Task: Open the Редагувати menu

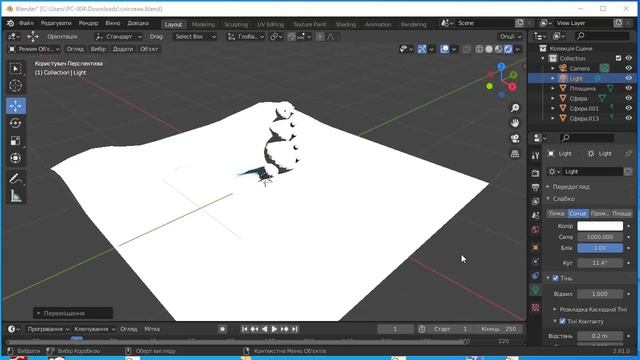Action: pos(56,23)
